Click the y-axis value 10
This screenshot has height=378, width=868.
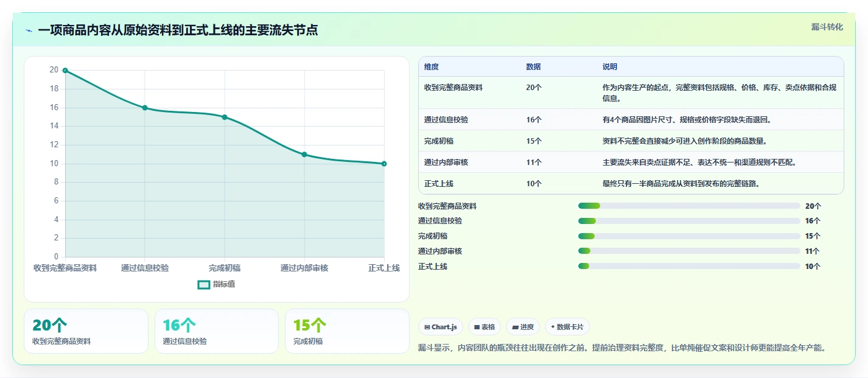(54, 164)
